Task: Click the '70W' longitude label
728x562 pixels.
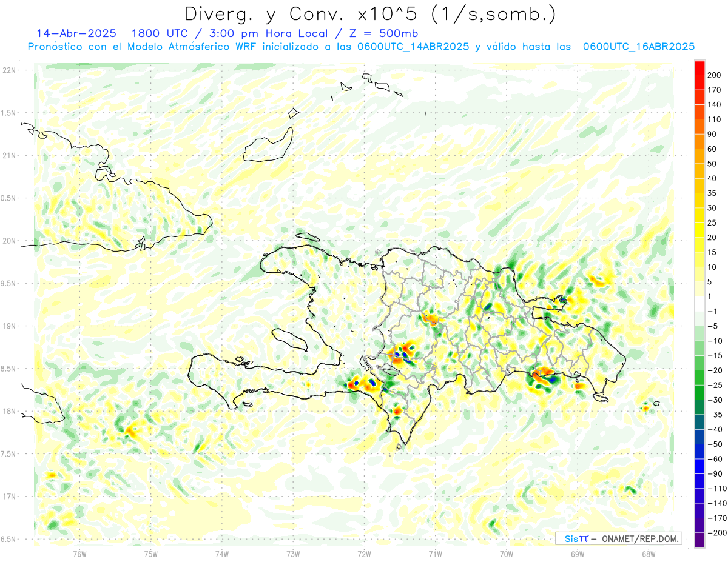Action: point(507,553)
